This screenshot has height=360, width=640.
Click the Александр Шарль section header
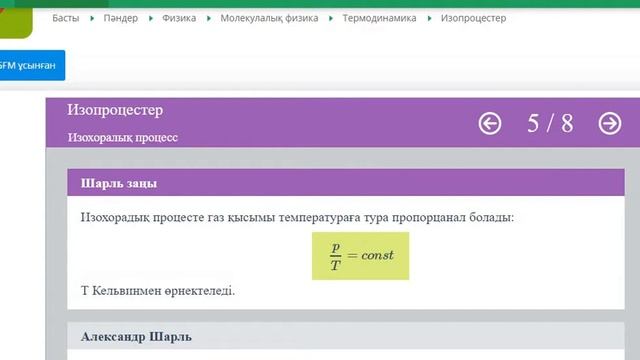[346, 336]
